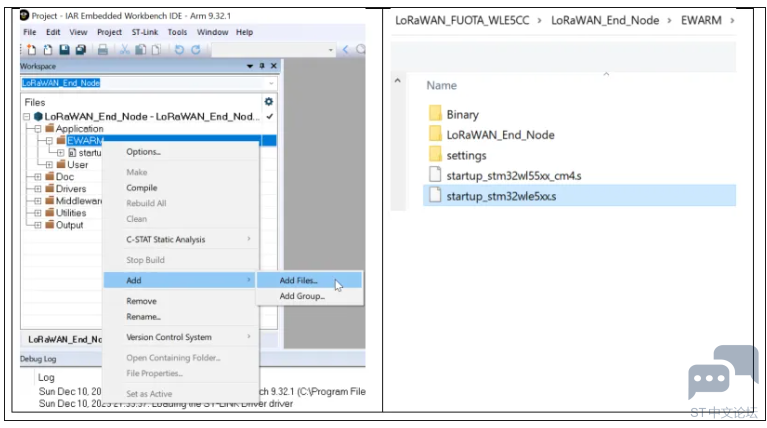Click the blue project cube icon
Screen dimensions: 767x428
coord(38,116)
